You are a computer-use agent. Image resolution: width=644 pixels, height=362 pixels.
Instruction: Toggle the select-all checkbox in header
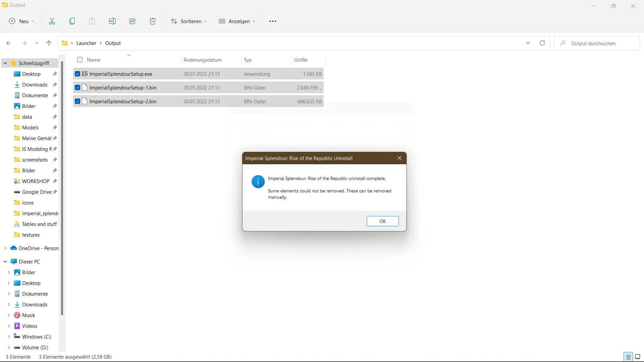(x=80, y=60)
